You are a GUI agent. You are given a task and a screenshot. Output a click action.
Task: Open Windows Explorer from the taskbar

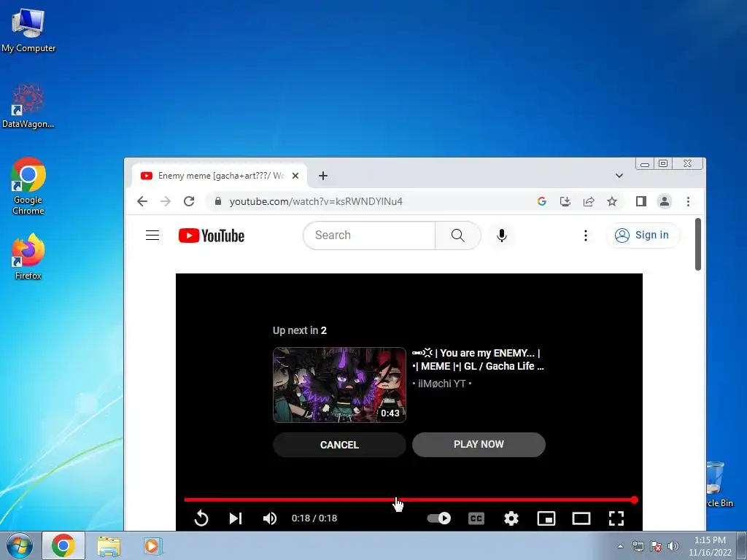coord(109,545)
